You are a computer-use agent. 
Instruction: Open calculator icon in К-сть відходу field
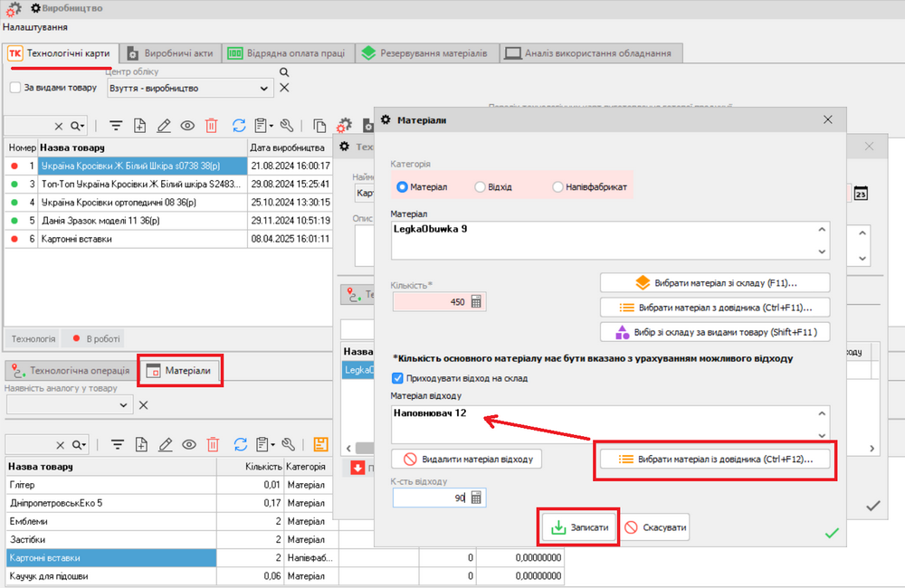(x=476, y=498)
